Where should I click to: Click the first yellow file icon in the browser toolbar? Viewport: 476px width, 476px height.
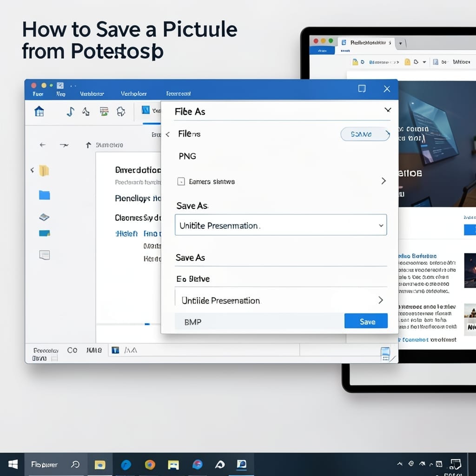[x=355, y=62]
